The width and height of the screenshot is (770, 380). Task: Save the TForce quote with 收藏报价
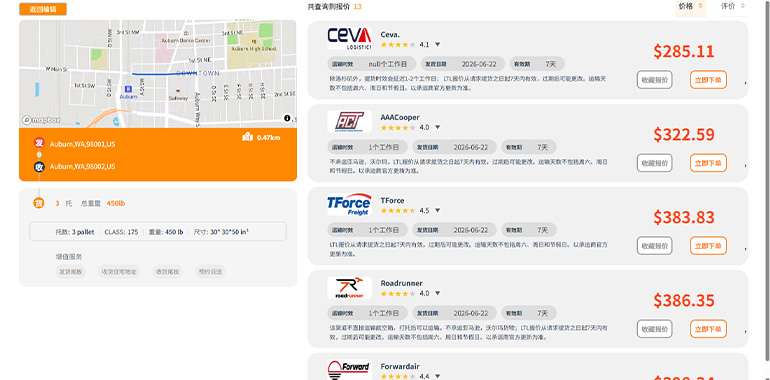point(655,245)
